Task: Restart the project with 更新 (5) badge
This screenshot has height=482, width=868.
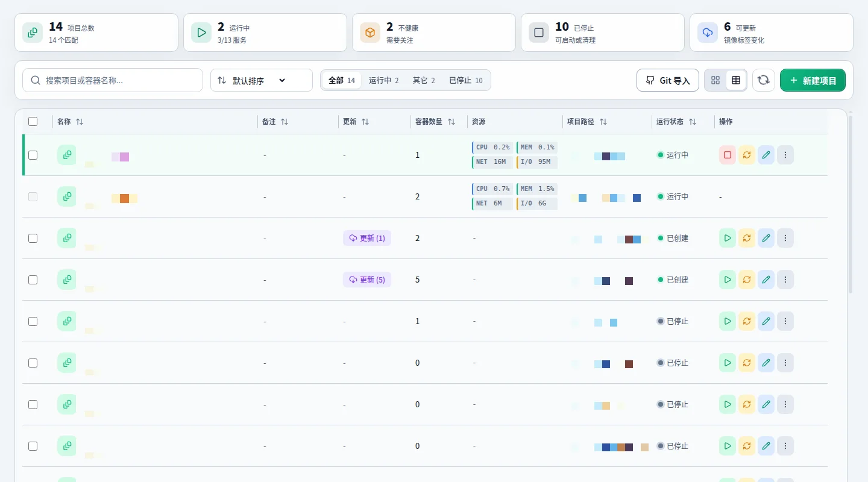Action: [x=747, y=280]
